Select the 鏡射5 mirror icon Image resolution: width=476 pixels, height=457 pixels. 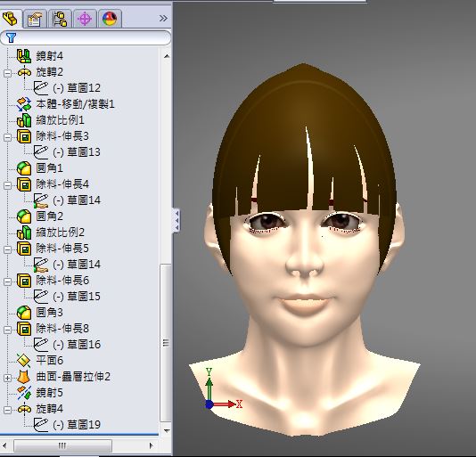[x=24, y=393]
